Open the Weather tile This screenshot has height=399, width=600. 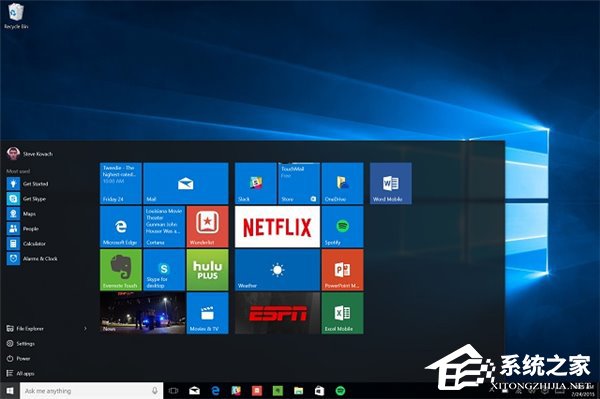(277, 270)
